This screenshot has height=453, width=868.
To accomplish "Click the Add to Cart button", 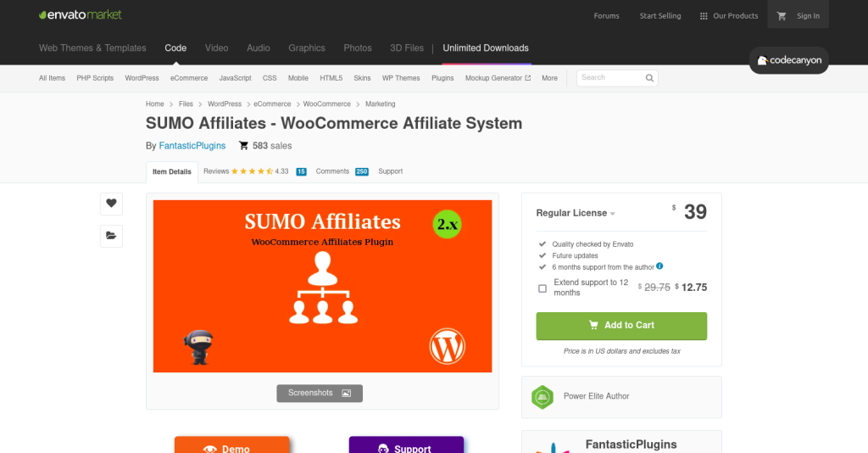I will point(621,326).
